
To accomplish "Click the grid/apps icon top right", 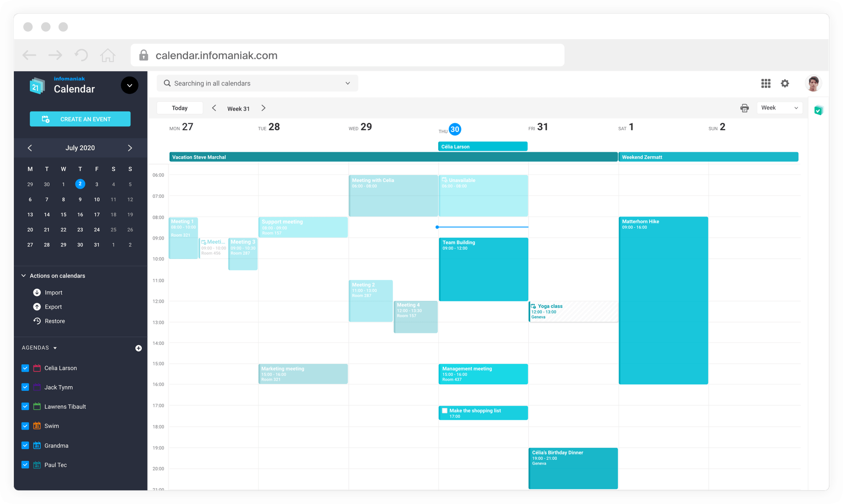I will [766, 83].
